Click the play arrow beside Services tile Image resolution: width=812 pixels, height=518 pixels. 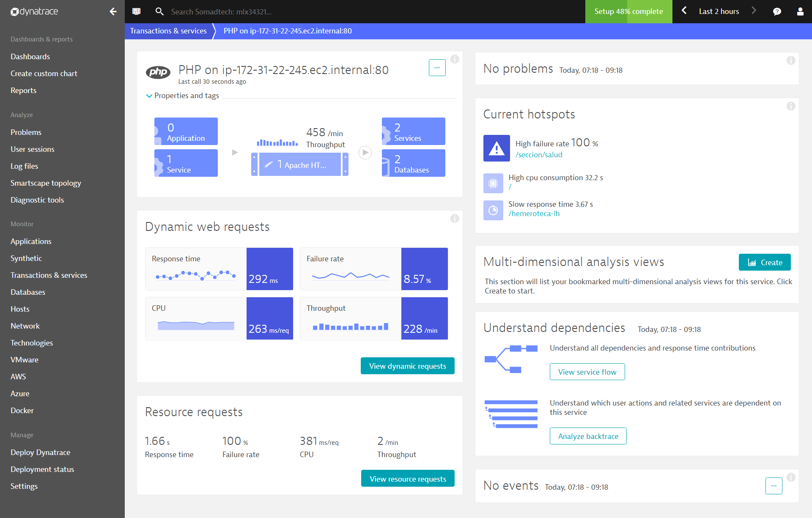pos(365,152)
